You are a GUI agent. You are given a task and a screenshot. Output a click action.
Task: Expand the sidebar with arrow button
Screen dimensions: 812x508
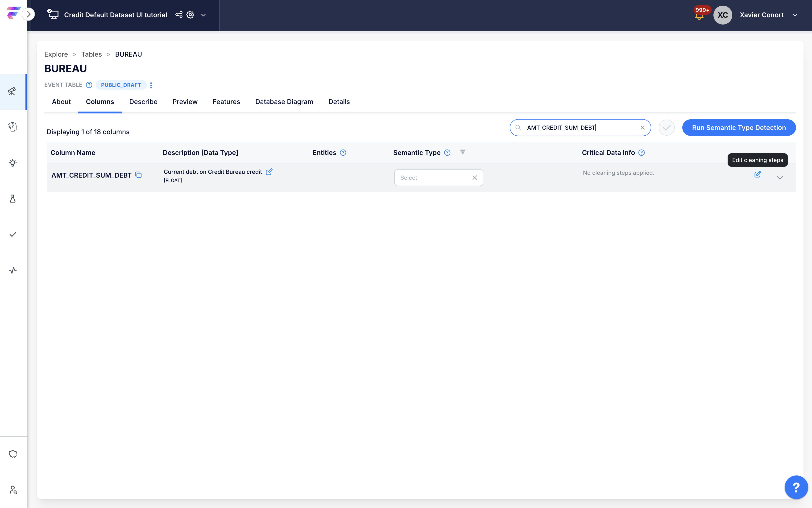coord(29,14)
